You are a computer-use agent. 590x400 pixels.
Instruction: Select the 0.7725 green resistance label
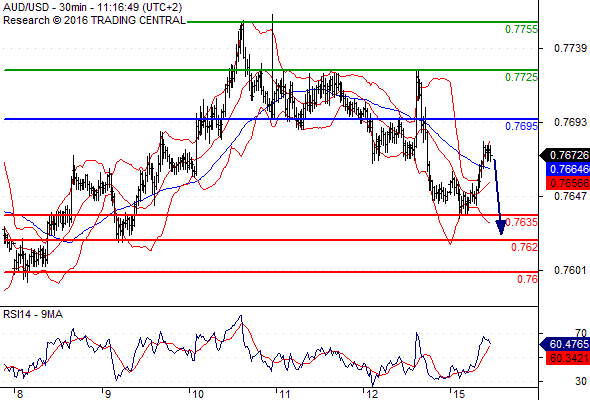coord(521,77)
